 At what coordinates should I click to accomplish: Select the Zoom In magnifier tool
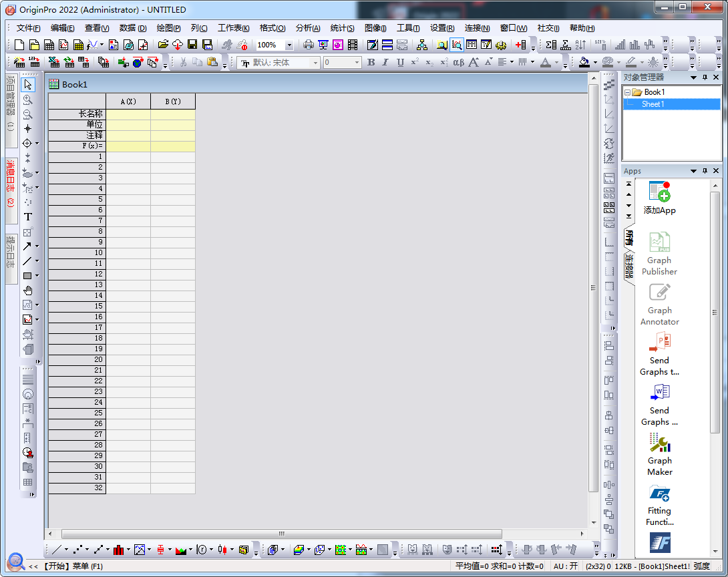28,100
